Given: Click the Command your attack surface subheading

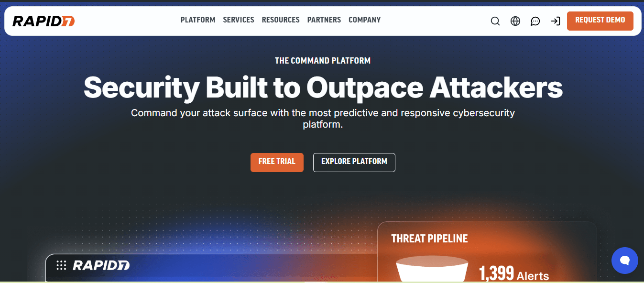Looking at the screenshot, I should 323,119.
